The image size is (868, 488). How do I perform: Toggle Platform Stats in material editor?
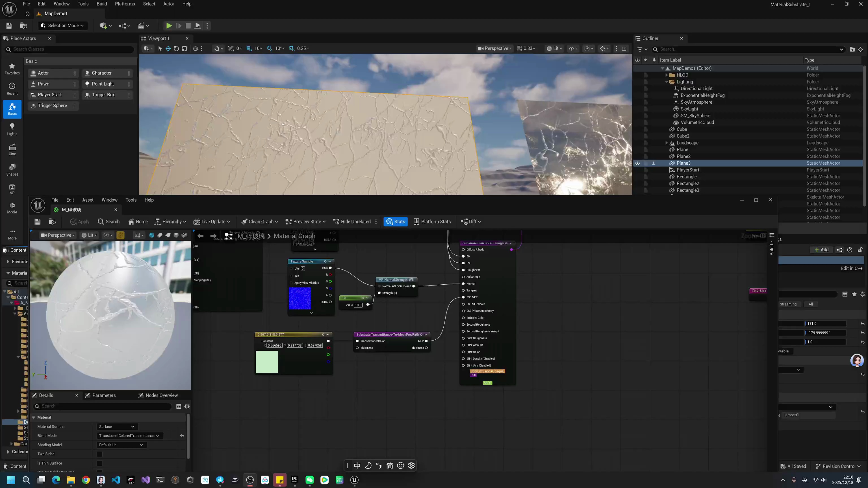(432, 222)
